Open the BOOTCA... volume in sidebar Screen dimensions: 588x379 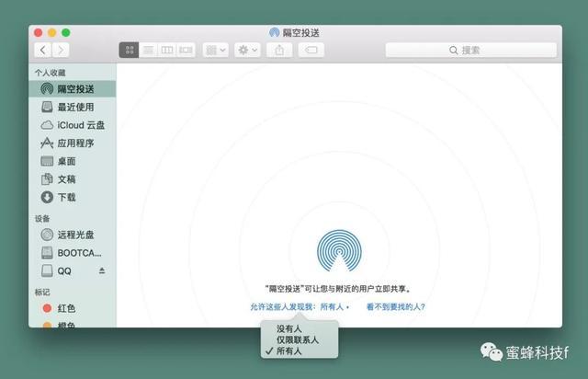coord(73,253)
